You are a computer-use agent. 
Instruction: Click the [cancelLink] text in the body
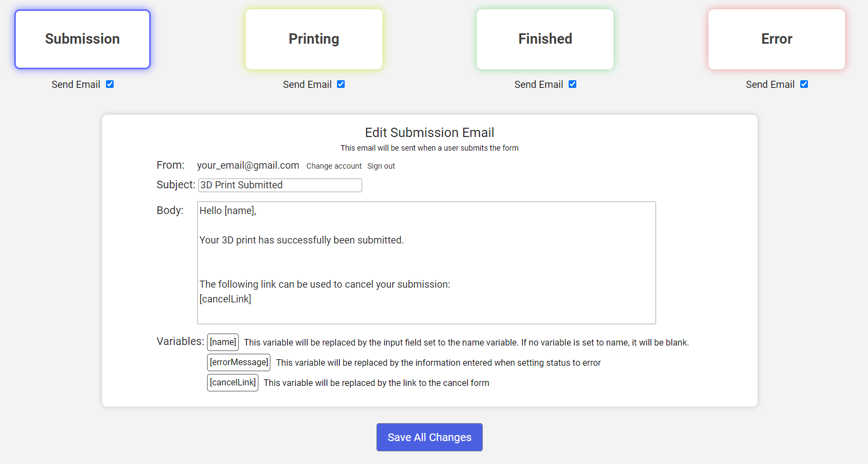(x=225, y=299)
